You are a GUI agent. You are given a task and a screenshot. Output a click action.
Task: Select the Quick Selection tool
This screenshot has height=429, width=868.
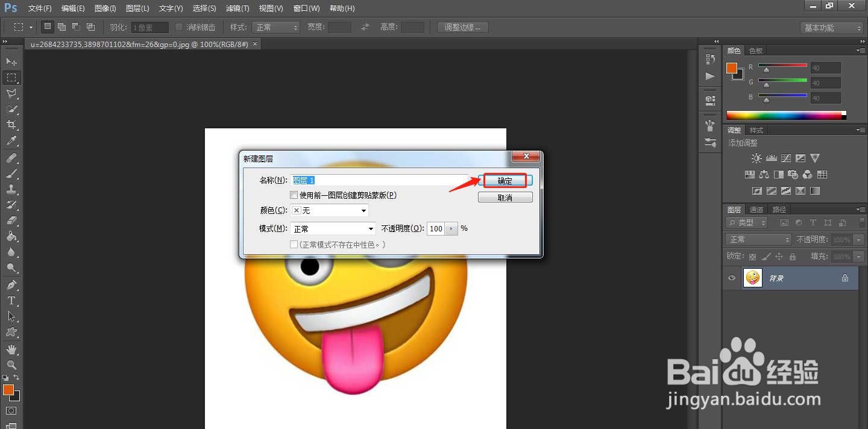coord(11,109)
